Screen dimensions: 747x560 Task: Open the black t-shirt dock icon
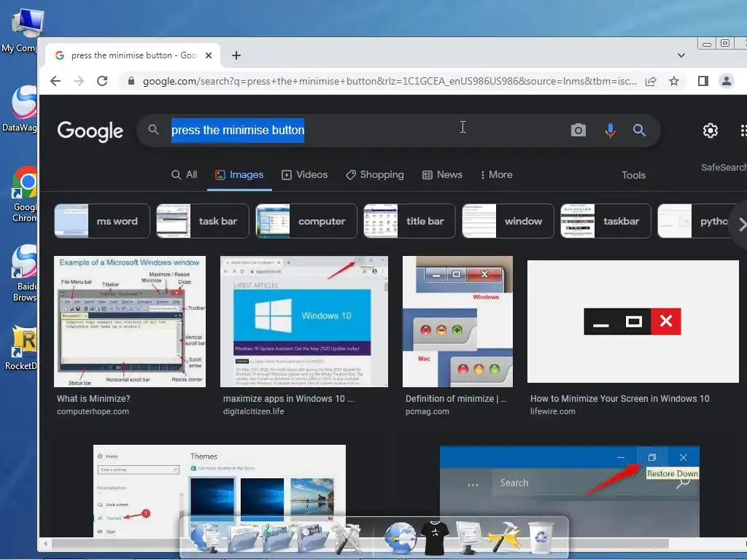435,538
